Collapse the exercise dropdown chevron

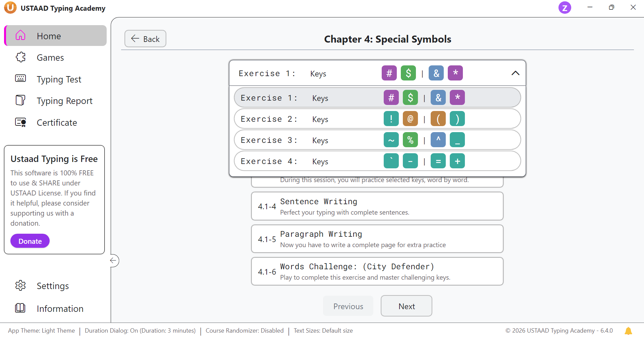click(x=515, y=73)
